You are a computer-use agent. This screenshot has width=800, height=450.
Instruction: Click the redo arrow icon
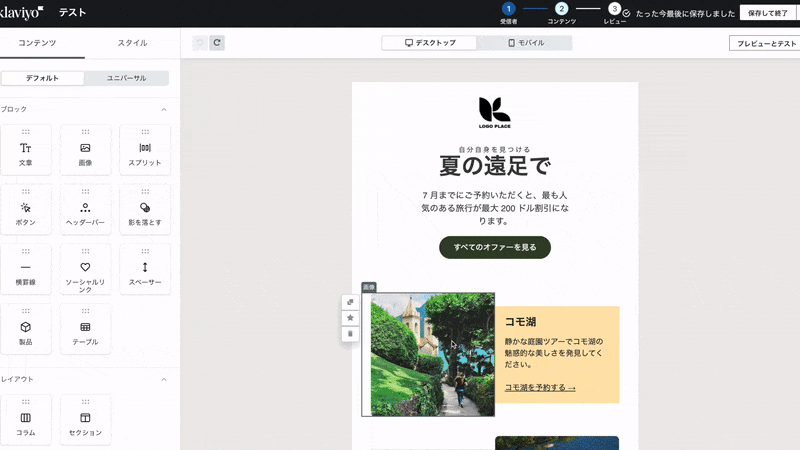(217, 43)
